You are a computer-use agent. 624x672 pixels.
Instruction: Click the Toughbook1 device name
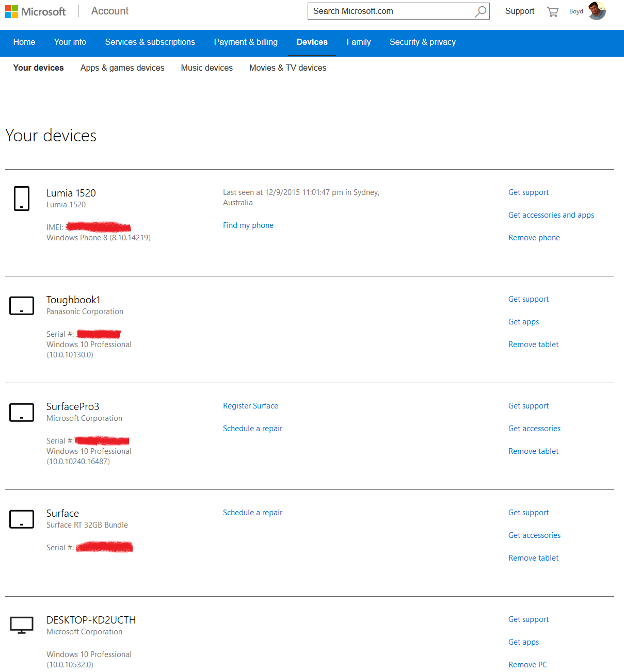point(73,300)
